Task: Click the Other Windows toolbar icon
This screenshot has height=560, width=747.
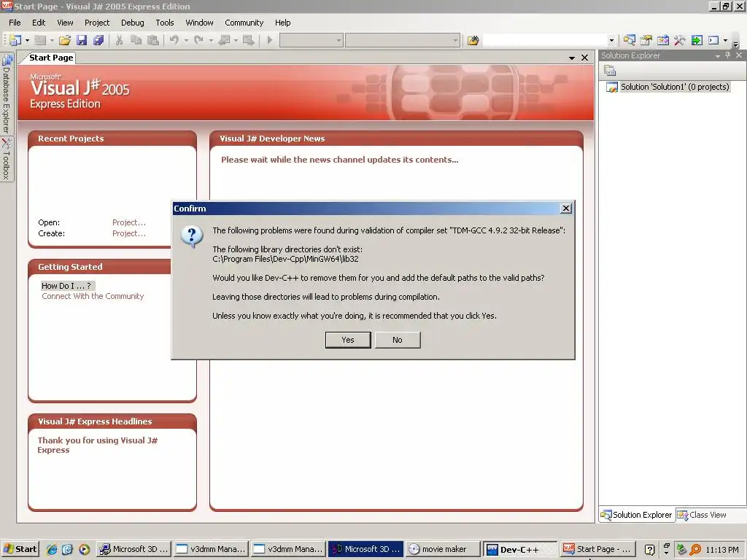Action: click(x=713, y=41)
